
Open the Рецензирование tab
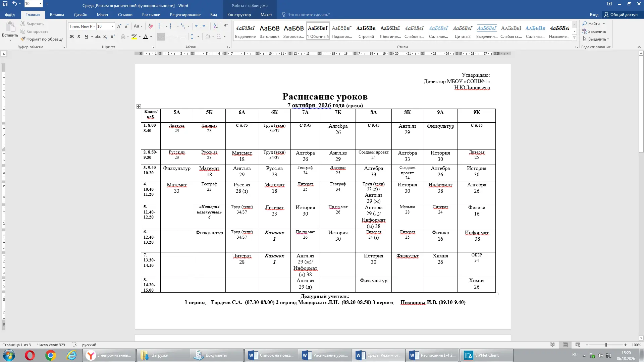point(185,14)
